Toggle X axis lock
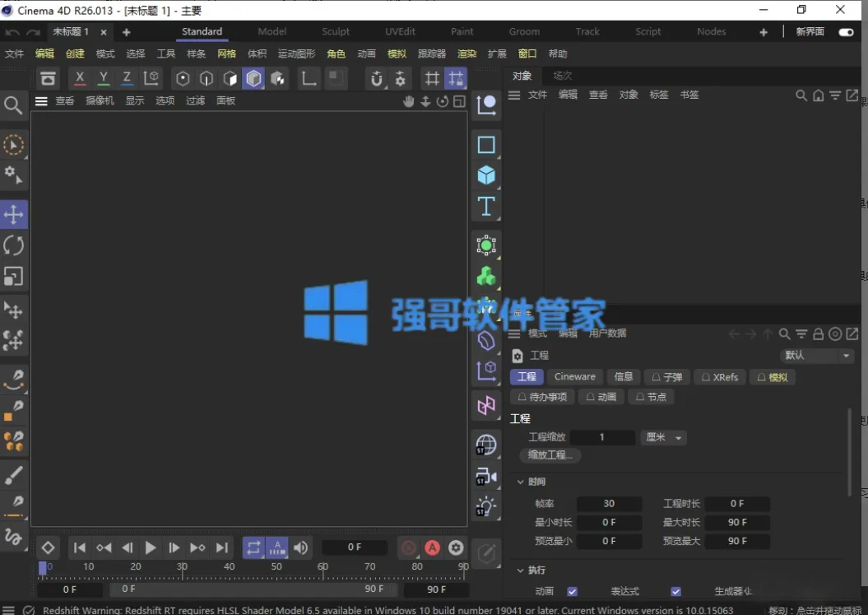Screen dimensions: 868x615 click(x=80, y=78)
